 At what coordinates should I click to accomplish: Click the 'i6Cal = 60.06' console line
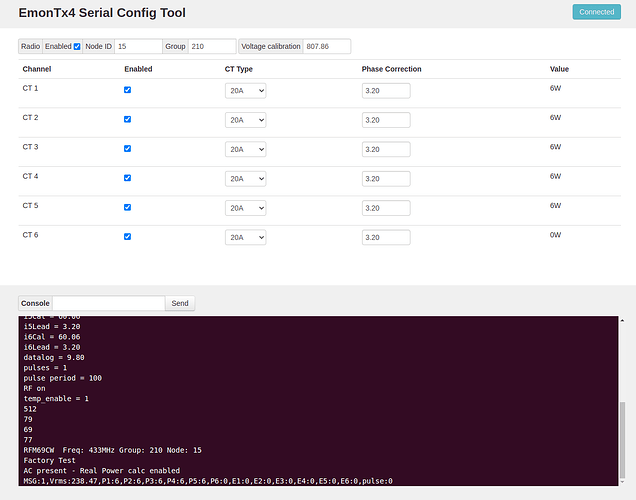(52, 337)
